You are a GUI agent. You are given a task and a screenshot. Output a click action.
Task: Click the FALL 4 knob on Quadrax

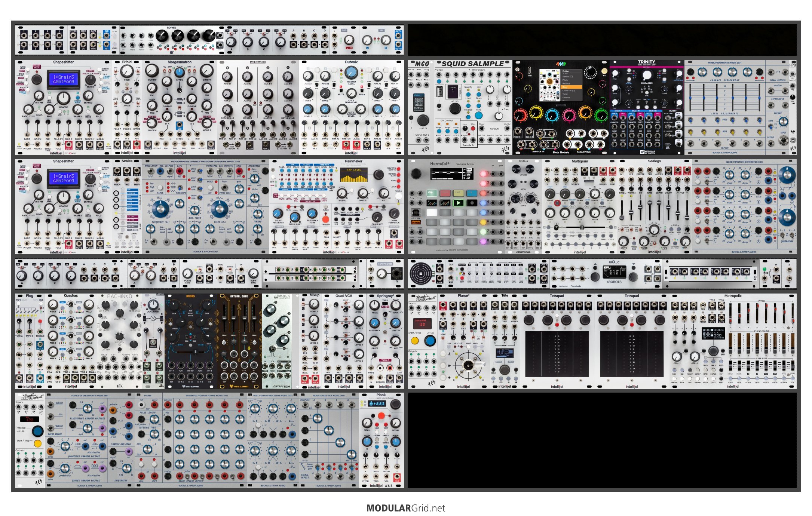[x=89, y=351]
